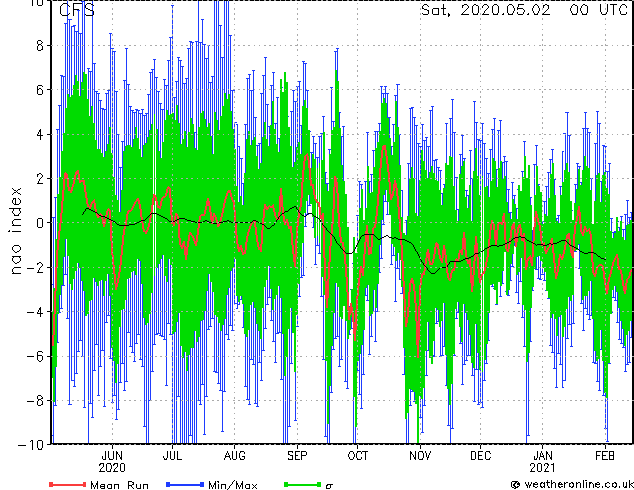This screenshot has width=634, height=490.
Task: Click the y-axis value -6
Action: [35, 356]
